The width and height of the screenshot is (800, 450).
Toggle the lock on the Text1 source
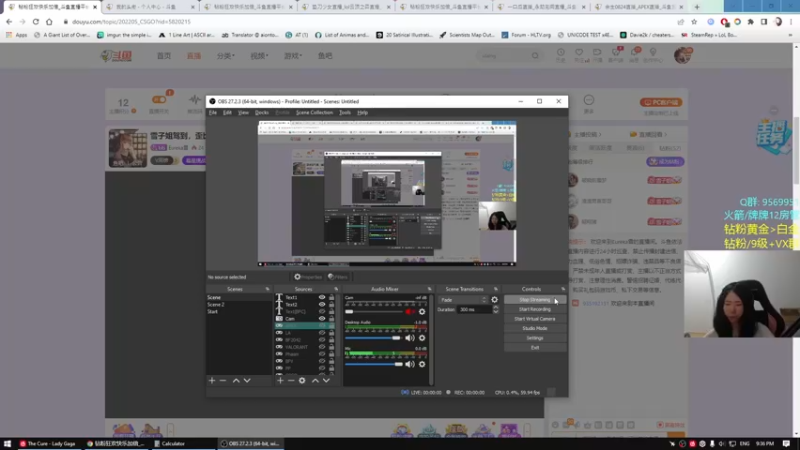pyautogui.click(x=332, y=297)
